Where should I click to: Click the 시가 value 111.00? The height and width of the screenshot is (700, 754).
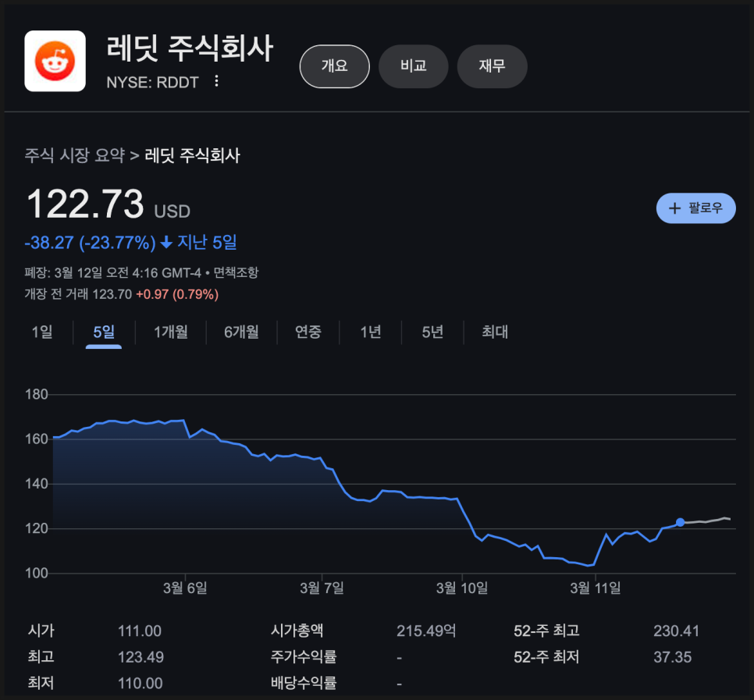[140, 631]
